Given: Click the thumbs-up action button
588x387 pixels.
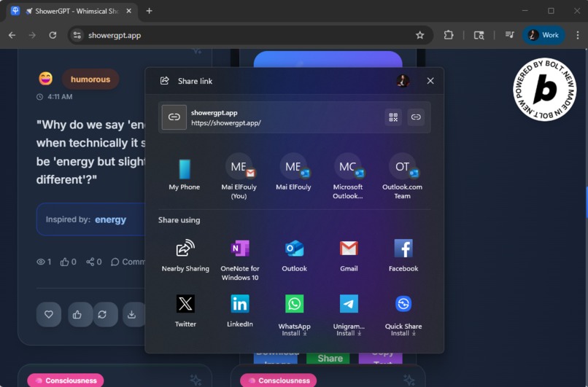Looking at the screenshot, I should click(77, 314).
